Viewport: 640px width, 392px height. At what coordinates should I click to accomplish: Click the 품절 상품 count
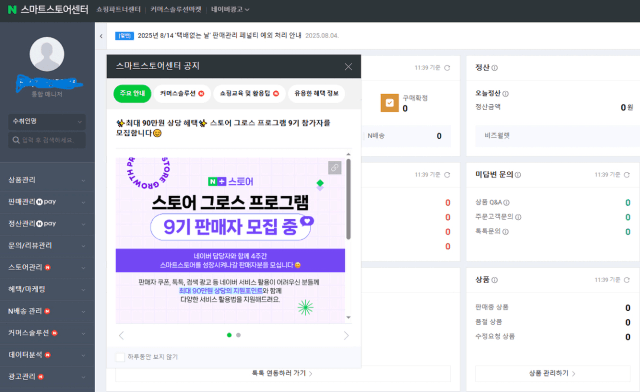(628, 323)
